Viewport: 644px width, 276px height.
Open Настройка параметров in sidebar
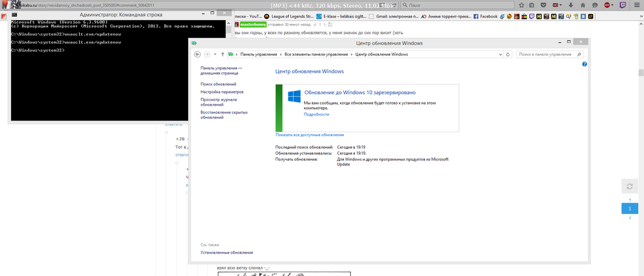(x=222, y=92)
